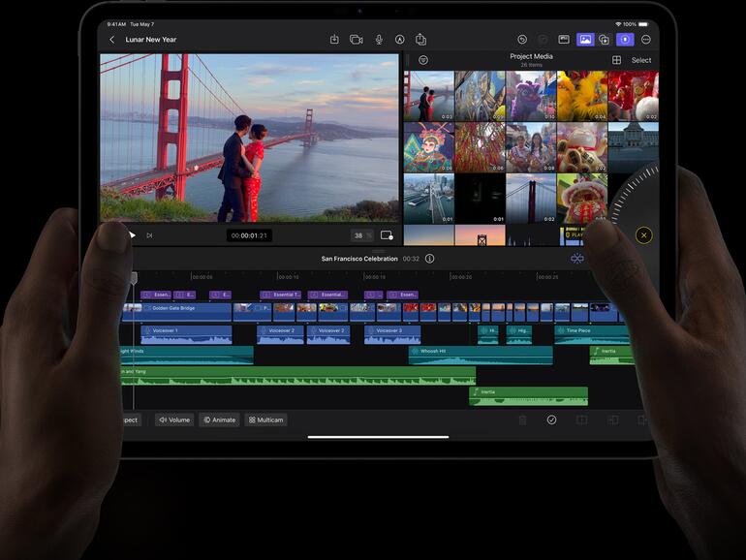This screenshot has width=746, height=560.
Task: Open timeline info icon next to 00:32
Action: (x=429, y=259)
